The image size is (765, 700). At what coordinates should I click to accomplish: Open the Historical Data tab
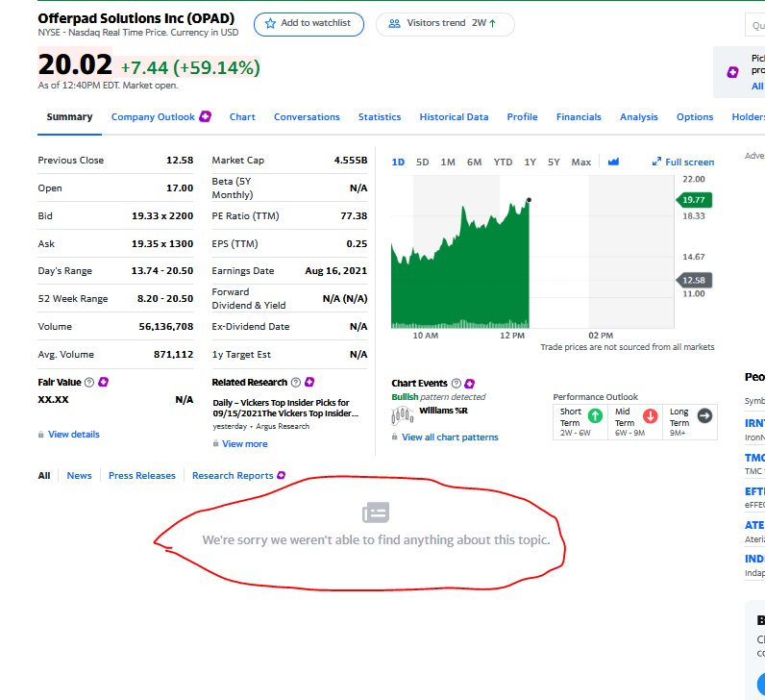point(454,116)
